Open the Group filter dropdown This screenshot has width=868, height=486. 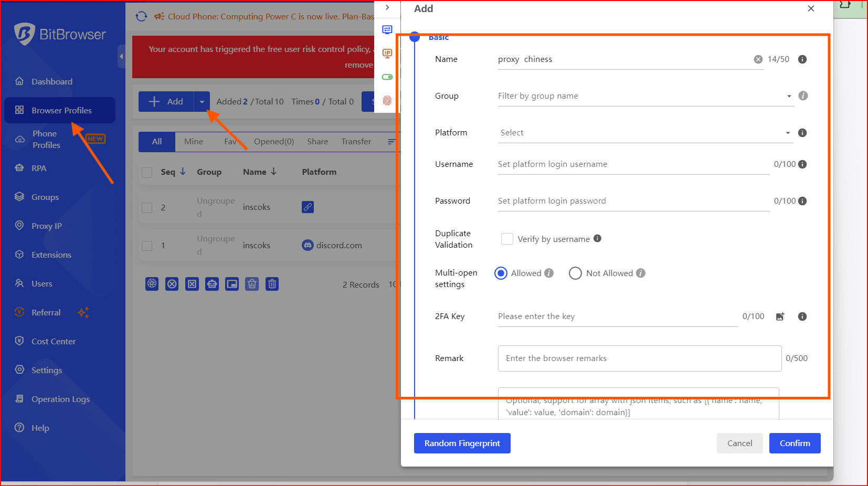click(645, 96)
